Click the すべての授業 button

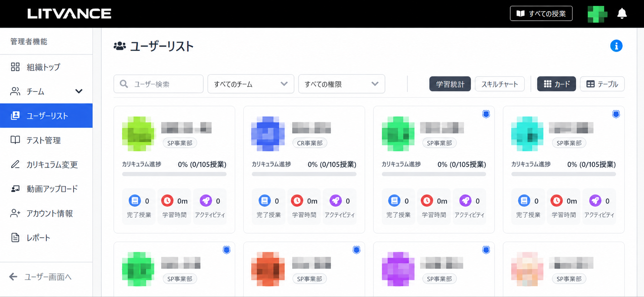click(x=541, y=14)
